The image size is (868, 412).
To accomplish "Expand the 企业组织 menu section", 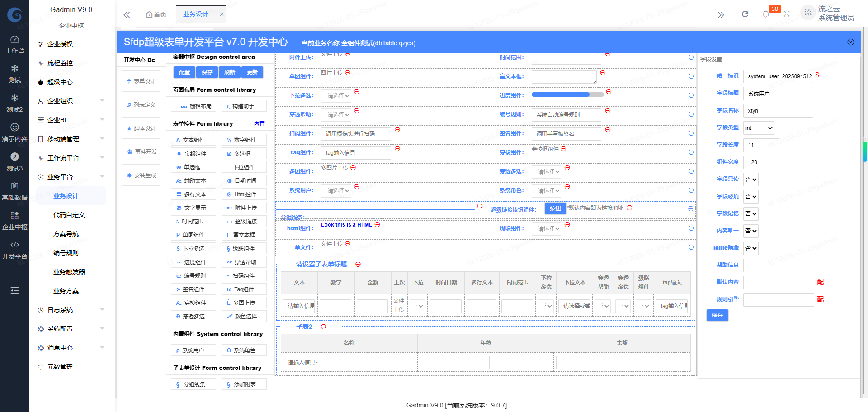I will pyautogui.click(x=71, y=101).
